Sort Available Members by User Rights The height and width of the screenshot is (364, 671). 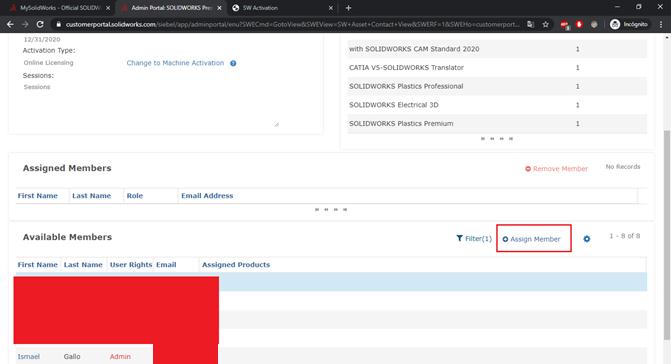pyautogui.click(x=131, y=264)
